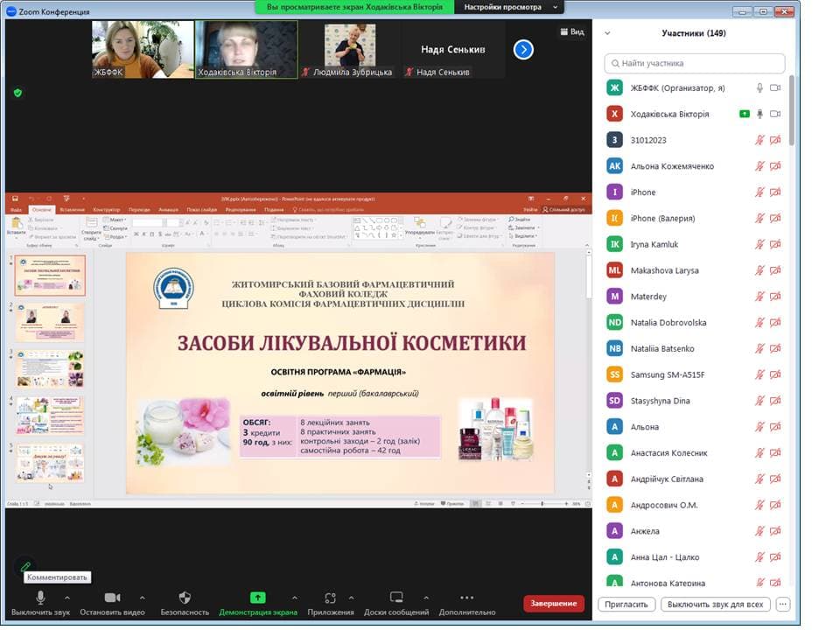
Task: Open PowerPoint Анімація ribbon tab
Action: [168, 209]
